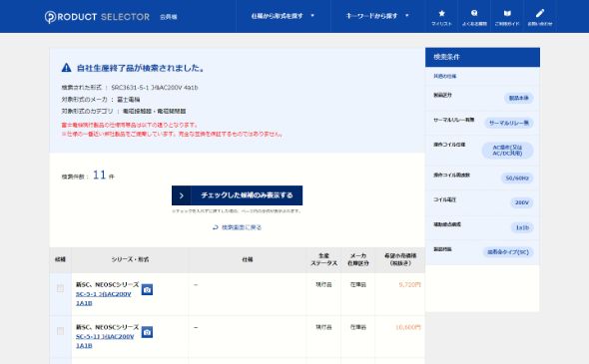Click camera icon for SC-5-1J product

[x=147, y=332]
